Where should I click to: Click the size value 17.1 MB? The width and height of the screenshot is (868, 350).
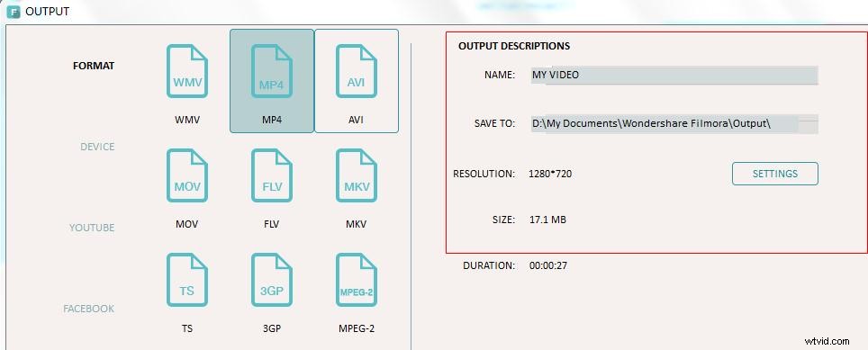[x=547, y=220]
